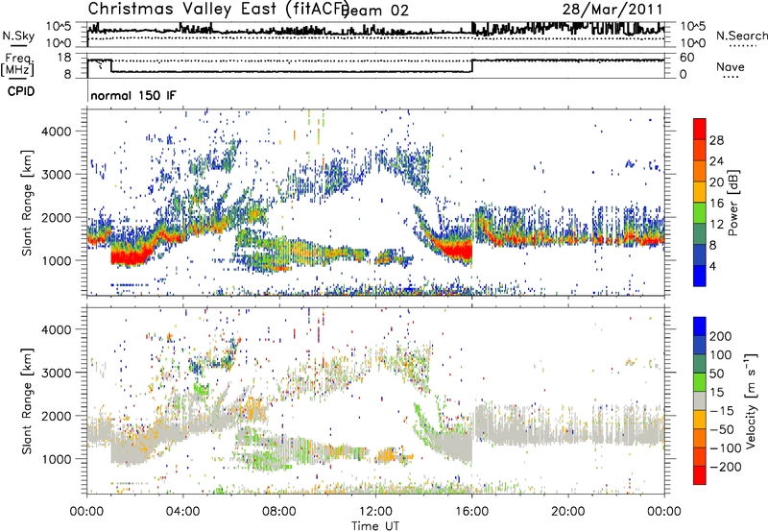Click the 04:00 time axis label
Viewport: 768px width, 532px height.
coord(183,512)
